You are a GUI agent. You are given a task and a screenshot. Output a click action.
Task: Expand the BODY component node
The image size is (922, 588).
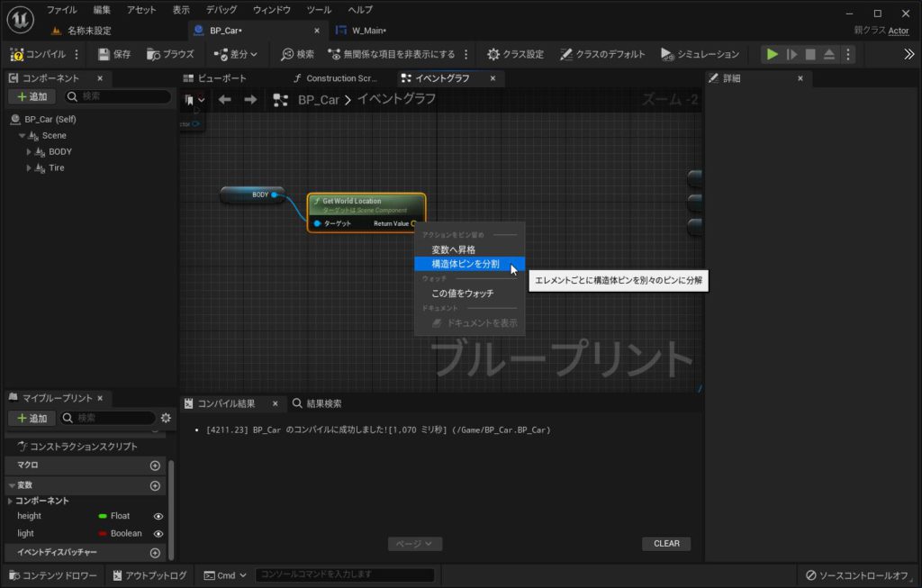(x=29, y=151)
